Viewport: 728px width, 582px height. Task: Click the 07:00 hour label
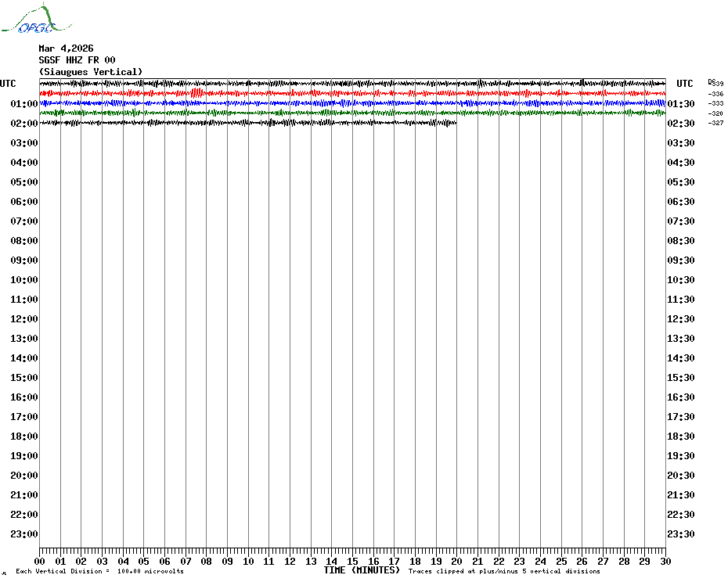pos(24,221)
